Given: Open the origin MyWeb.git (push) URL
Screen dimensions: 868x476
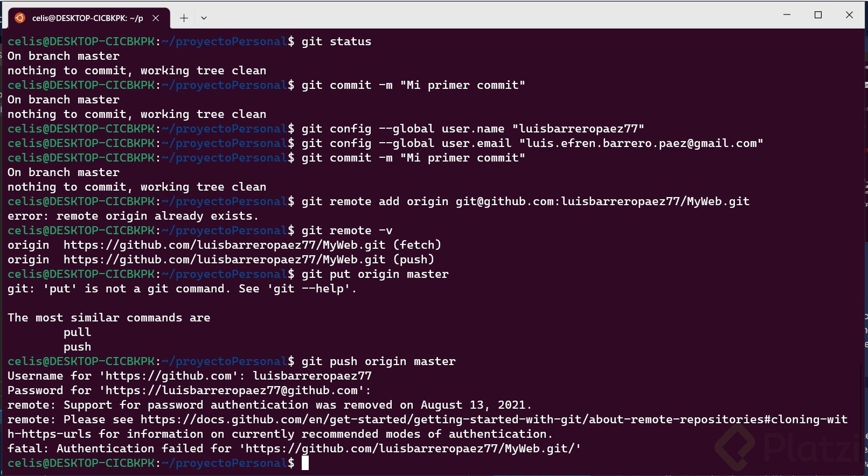Looking at the screenshot, I should 224,260.
